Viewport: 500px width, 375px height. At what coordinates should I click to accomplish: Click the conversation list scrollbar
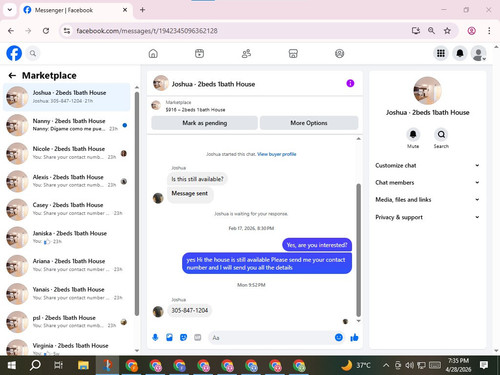tap(137, 203)
